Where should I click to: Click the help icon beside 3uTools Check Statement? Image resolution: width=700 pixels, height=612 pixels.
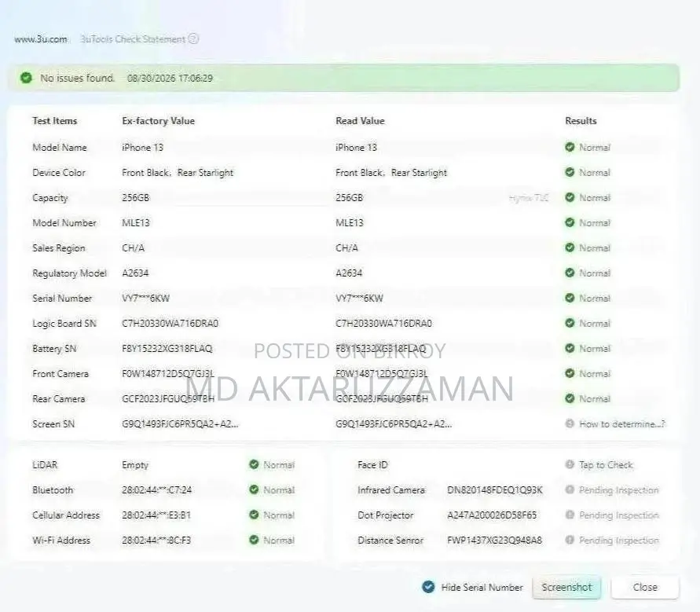(193, 38)
